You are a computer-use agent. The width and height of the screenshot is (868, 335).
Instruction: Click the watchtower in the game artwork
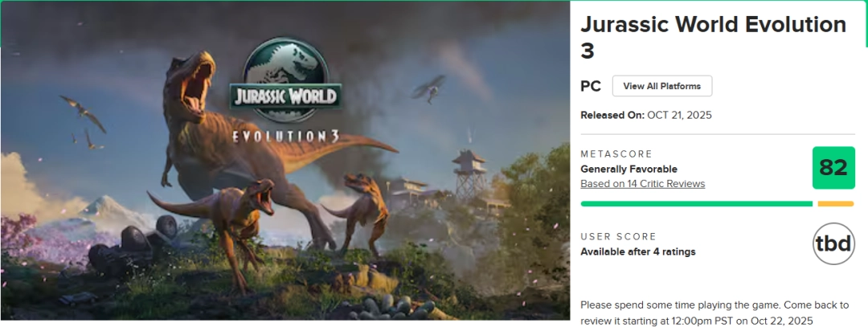tap(468, 170)
